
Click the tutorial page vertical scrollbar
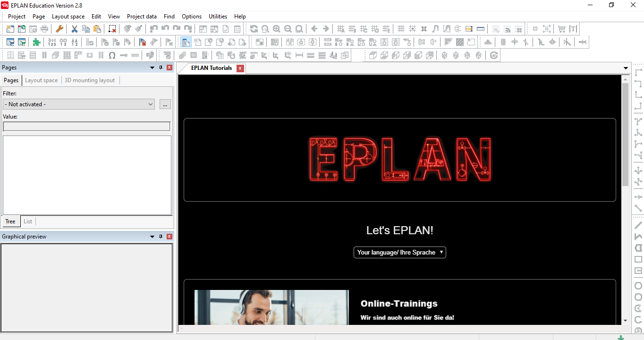[626, 135]
